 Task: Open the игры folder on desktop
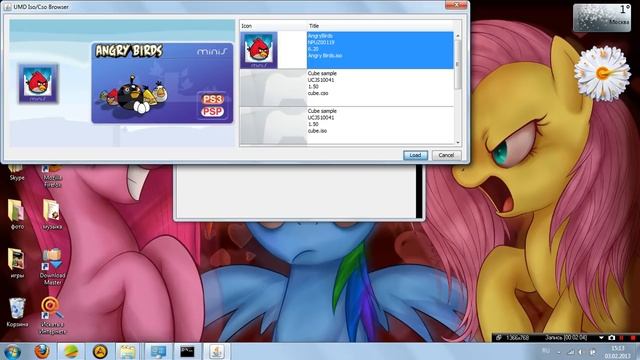(x=17, y=263)
